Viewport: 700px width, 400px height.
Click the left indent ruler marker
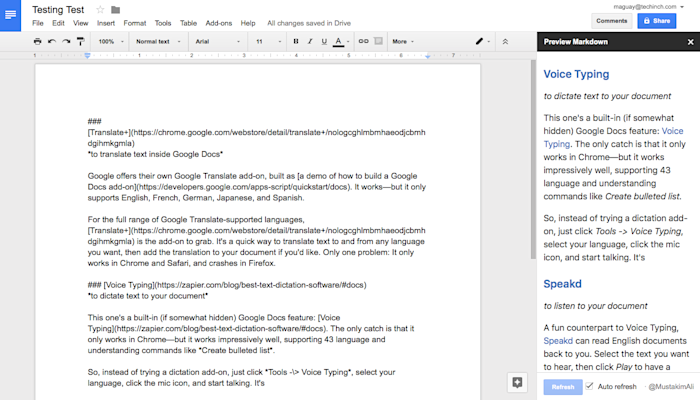tap(88, 56)
